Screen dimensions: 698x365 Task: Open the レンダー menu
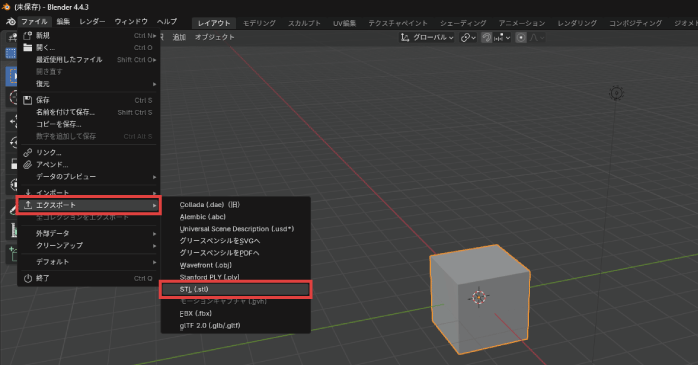point(93,22)
